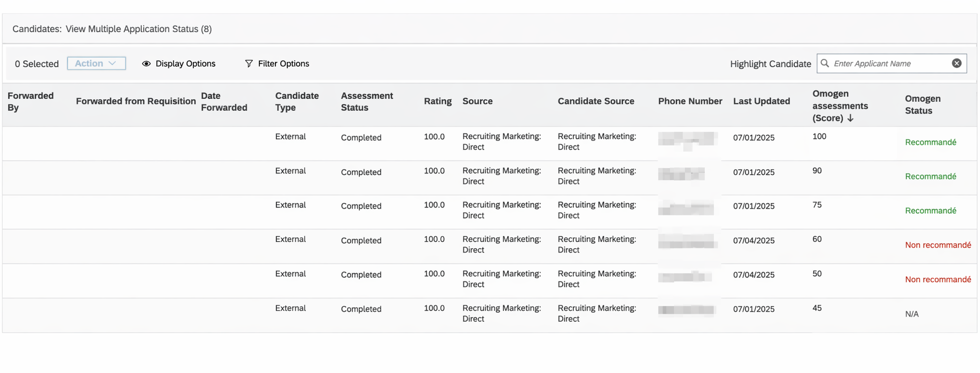Image resolution: width=980 pixels, height=373 pixels.
Task: Click the Candidate Source column header
Action: click(596, 101)
